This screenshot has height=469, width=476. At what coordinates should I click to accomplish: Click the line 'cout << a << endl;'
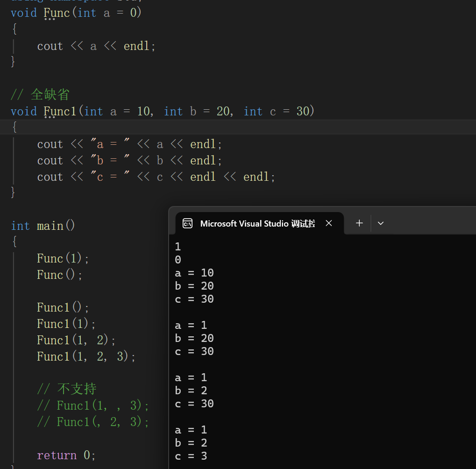coord(96,46)
